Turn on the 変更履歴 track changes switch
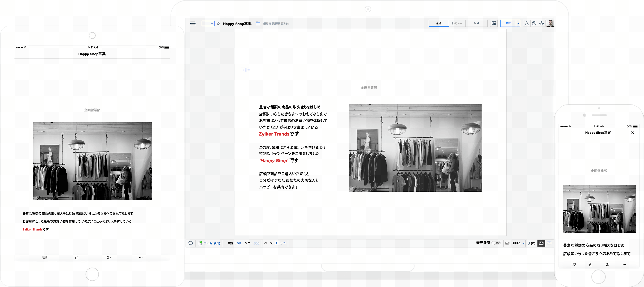 pyautogui.click(x=495, y=243)
